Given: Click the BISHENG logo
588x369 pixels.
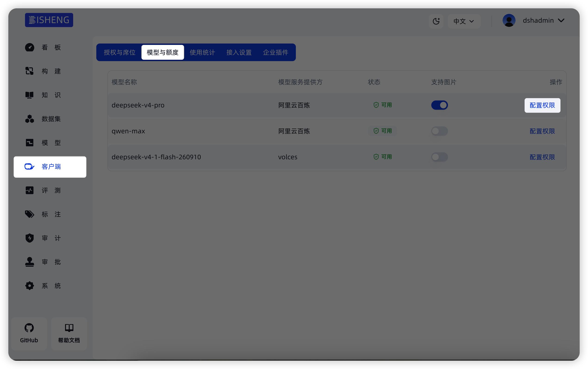Looking at the screenshot, I should (x=49, y=20).
